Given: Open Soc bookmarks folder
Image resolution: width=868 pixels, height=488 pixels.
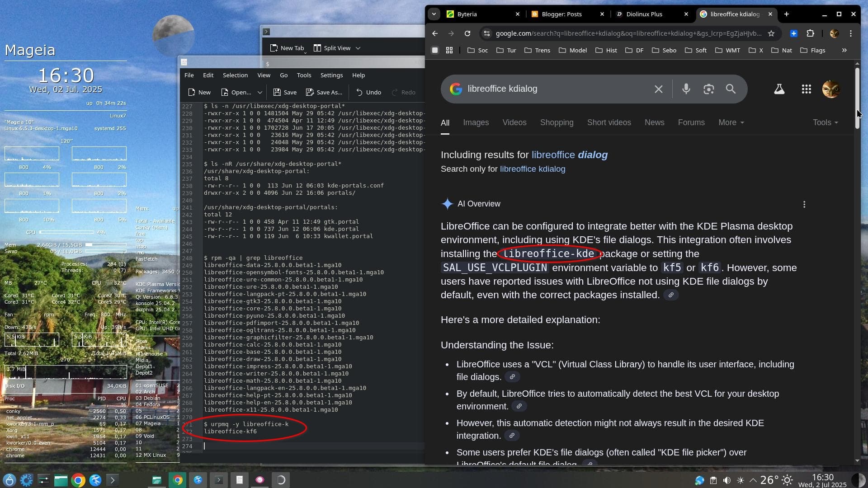Looking at the screenshot, I should coord(477,50).
